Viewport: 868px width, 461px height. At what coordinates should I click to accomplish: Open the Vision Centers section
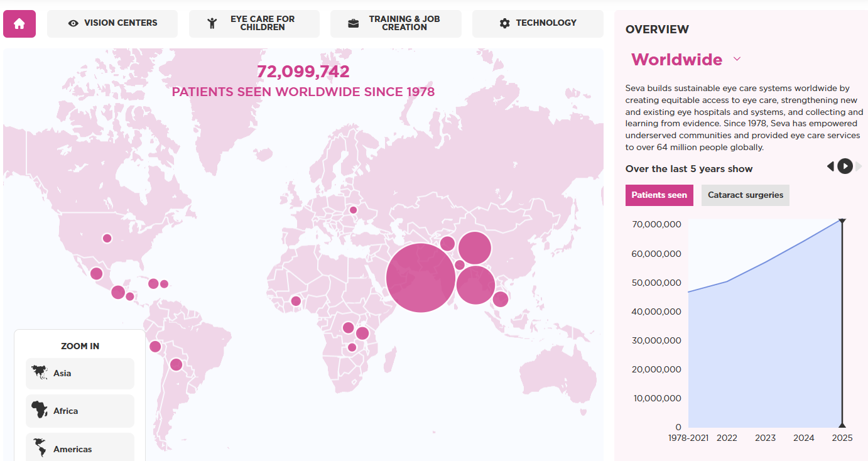click(112, 24)
